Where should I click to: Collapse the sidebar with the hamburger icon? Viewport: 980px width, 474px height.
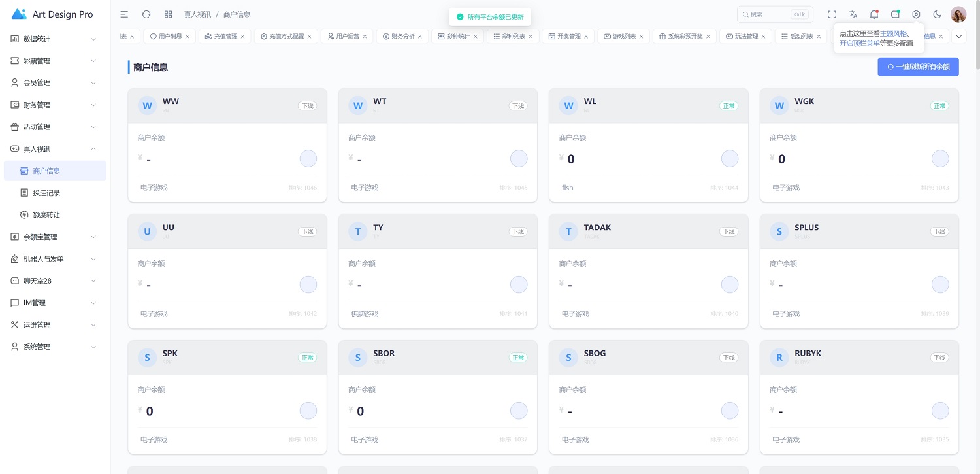pyautogui.click(x=124, y=14)
